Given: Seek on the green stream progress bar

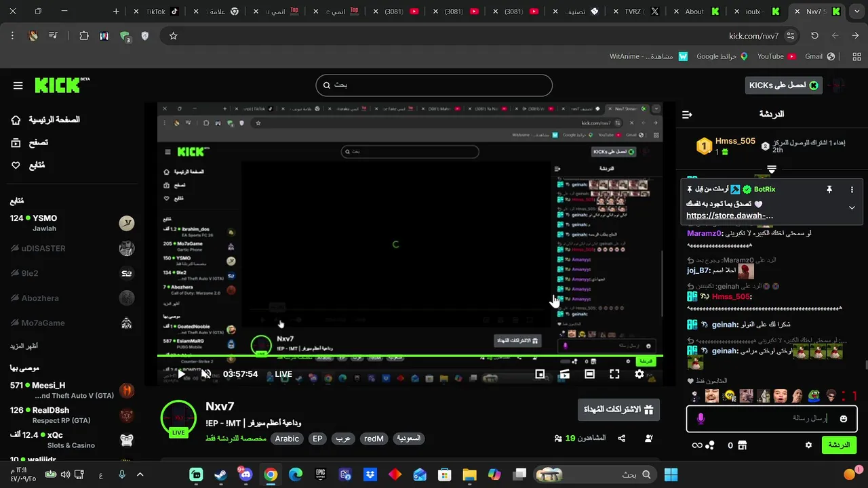Looking at the screenshot, I should pyautogui.click(x=410, y=356).
